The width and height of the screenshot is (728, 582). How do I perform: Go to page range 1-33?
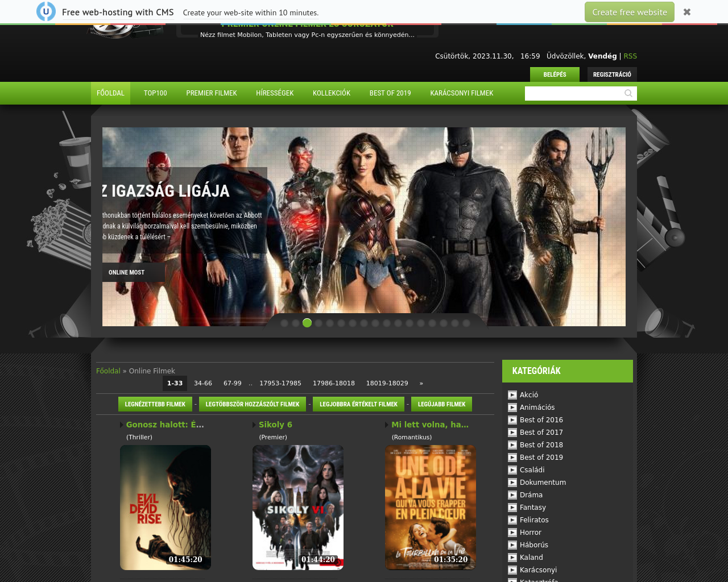point(175,383)
